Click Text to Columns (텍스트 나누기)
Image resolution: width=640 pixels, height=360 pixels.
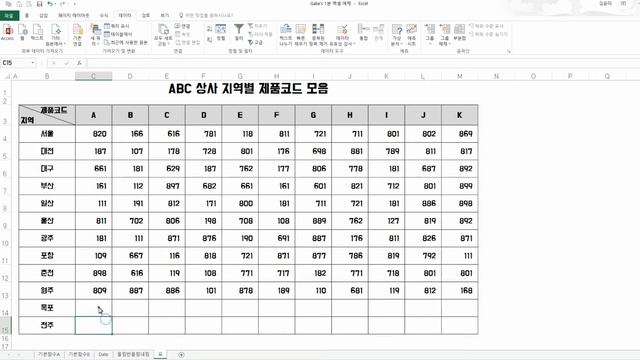coord(286,35)
